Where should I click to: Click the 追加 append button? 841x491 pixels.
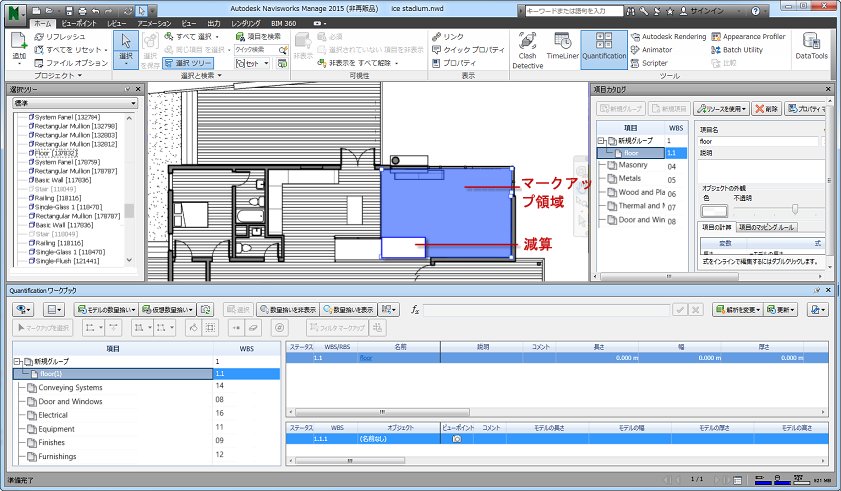click(x=19, y=48)
